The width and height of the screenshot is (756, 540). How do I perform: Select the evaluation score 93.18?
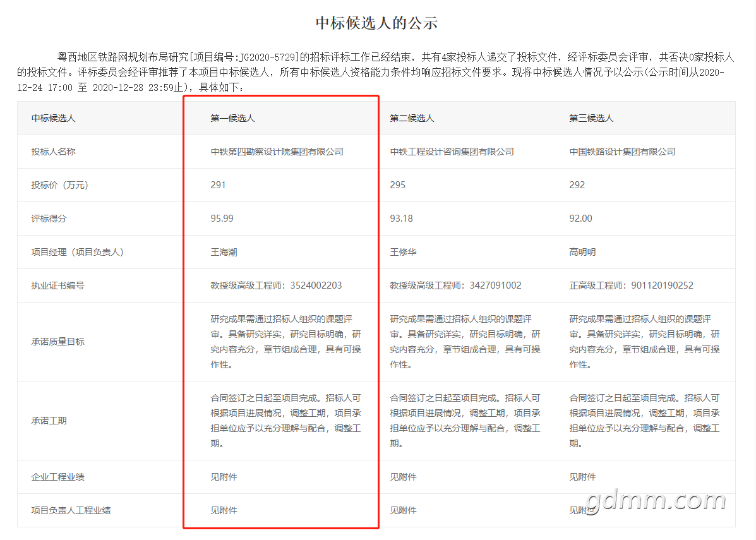[x=402, y=219]
